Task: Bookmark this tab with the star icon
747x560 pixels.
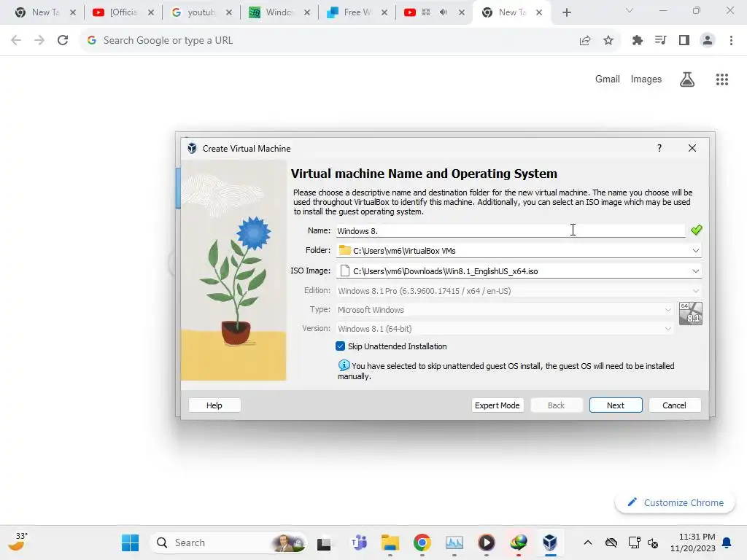Action: point(608,41)
